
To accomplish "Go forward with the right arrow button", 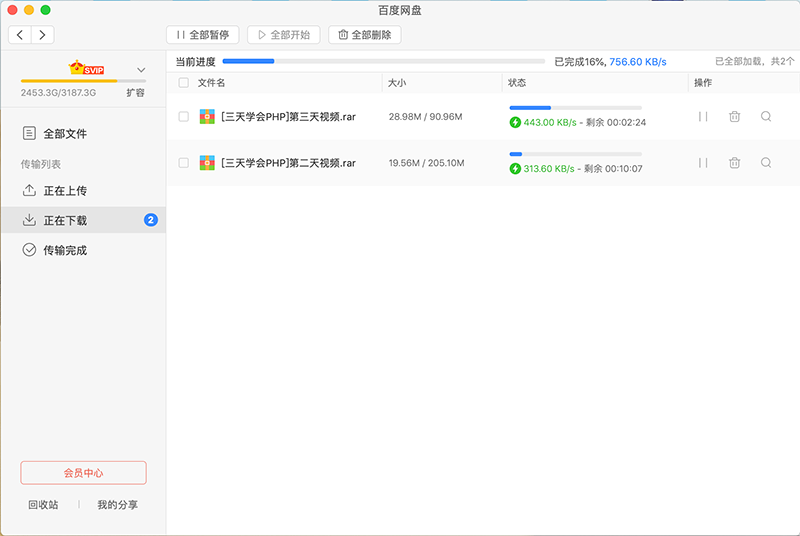I will click(42, 35).
